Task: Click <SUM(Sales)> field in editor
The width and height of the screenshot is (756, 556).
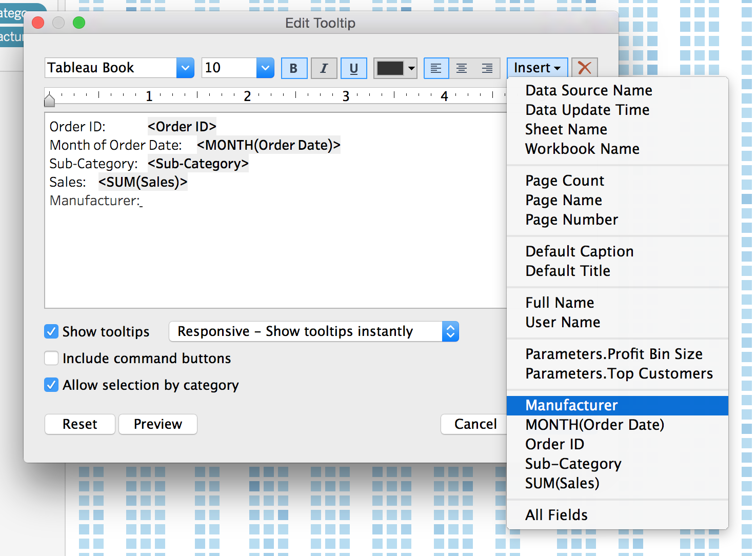Action: pyautogui.click(x=143, y=182)
